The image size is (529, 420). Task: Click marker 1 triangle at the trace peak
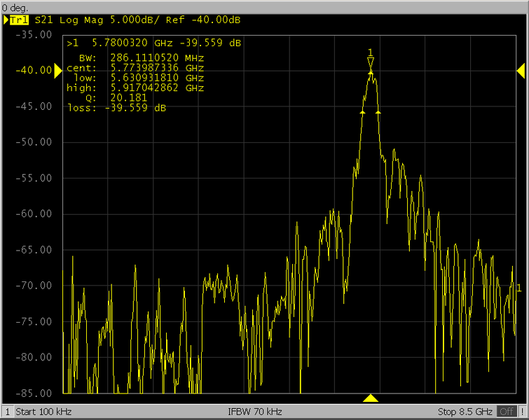[371, 62]
